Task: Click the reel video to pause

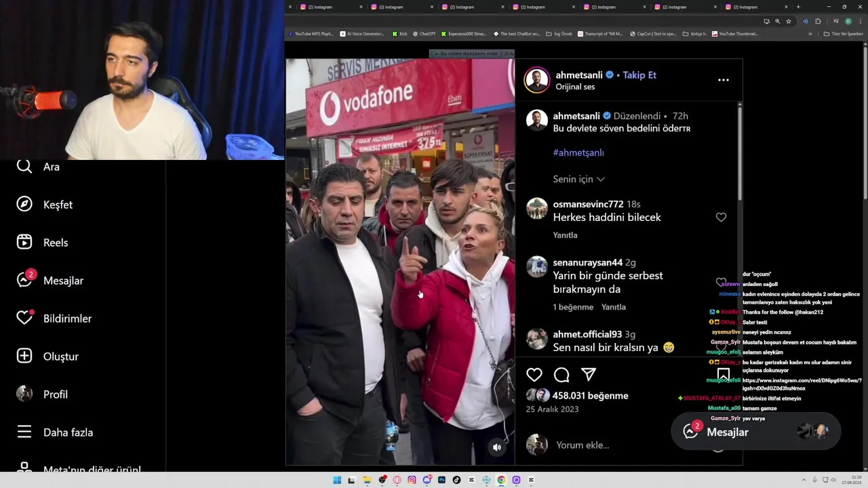Action: tap(400, 262)
